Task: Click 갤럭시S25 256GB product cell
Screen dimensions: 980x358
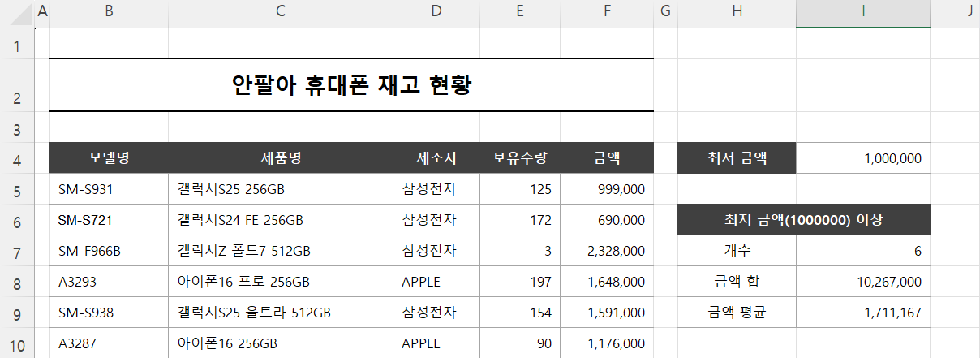Action: pyautogui.click(x=281, y=189)
